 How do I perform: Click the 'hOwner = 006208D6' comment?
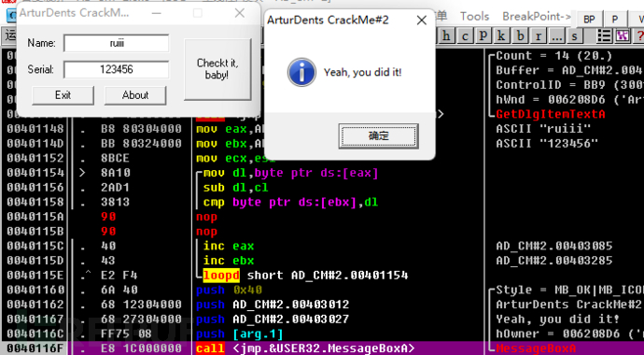568,334
